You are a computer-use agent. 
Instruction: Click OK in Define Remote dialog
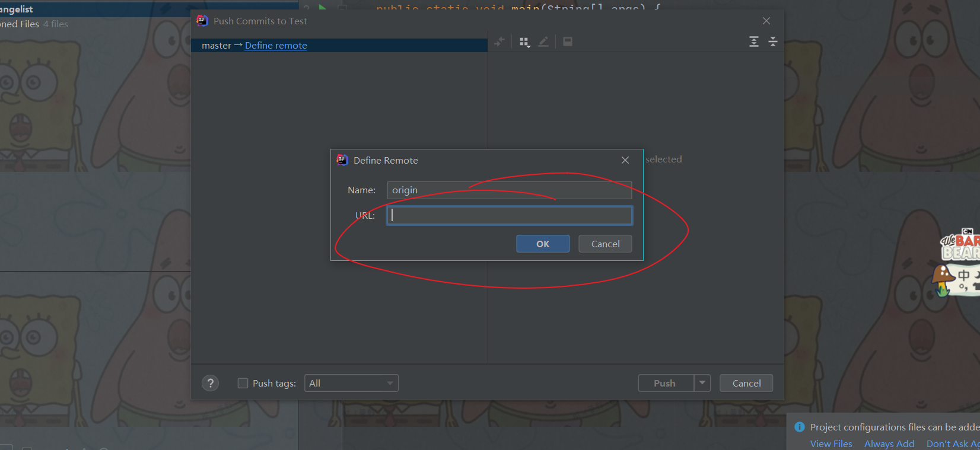543,244
